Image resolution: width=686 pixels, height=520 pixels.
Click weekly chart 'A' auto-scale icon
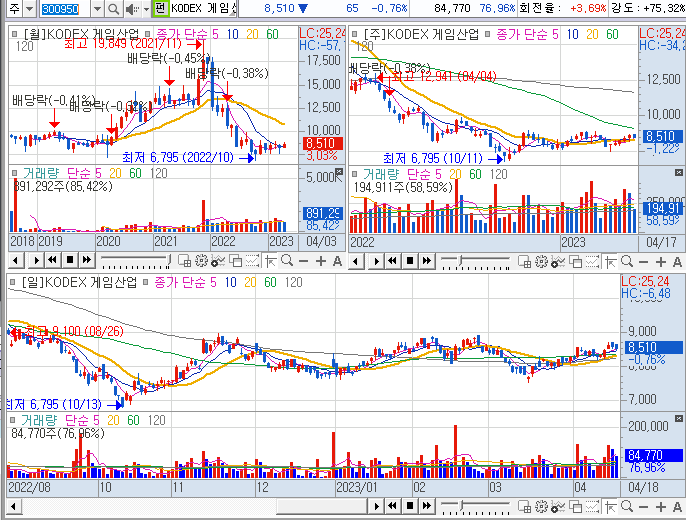[677, 262]
